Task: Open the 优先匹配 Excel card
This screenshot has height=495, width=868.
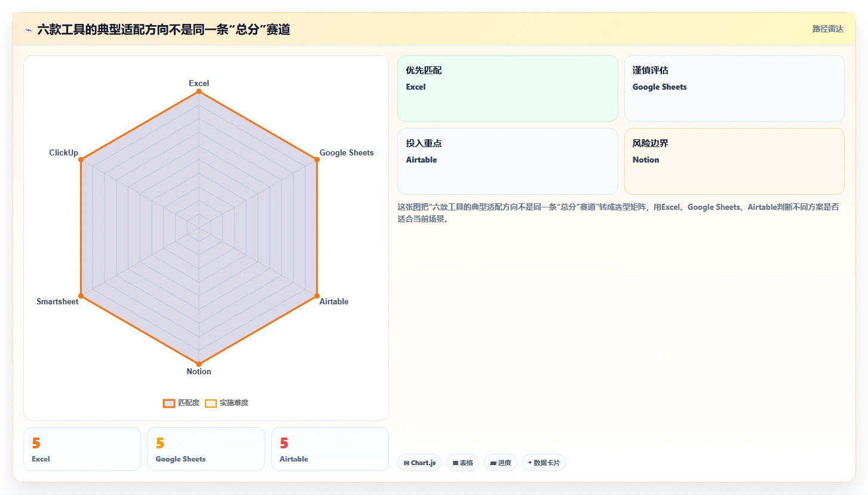Action: point(507,88)
